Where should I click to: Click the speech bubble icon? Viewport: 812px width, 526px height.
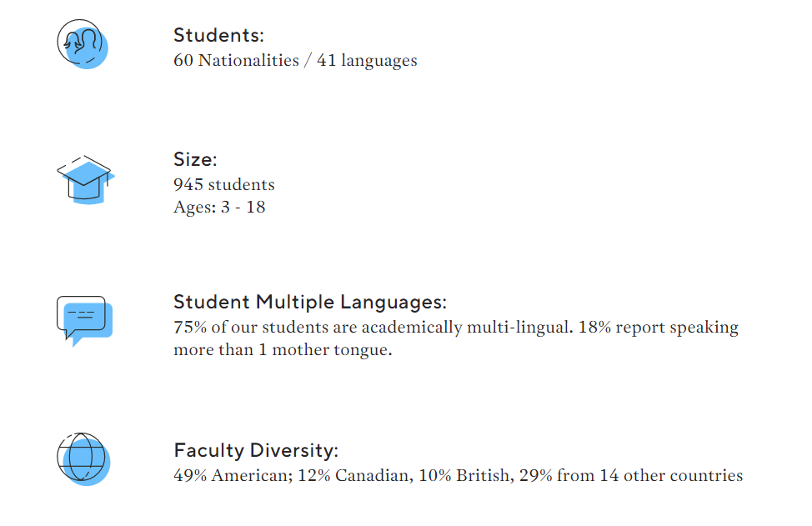85,321
